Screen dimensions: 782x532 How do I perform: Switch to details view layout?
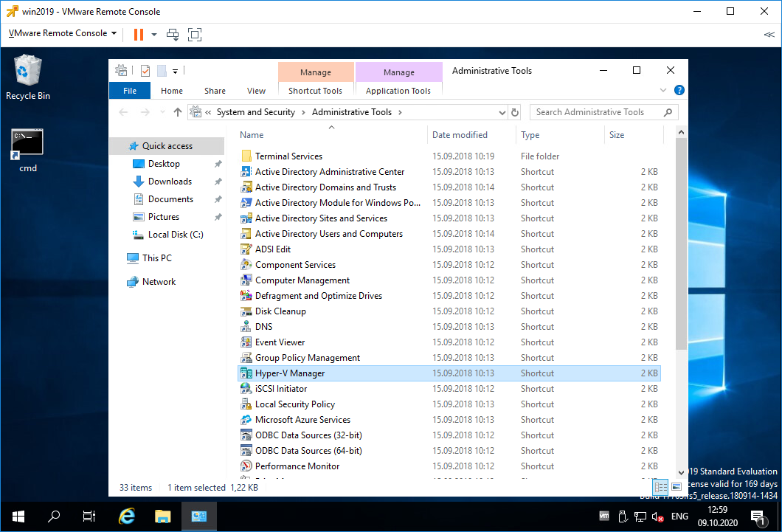pyautogui.click(x=661, y=487)
